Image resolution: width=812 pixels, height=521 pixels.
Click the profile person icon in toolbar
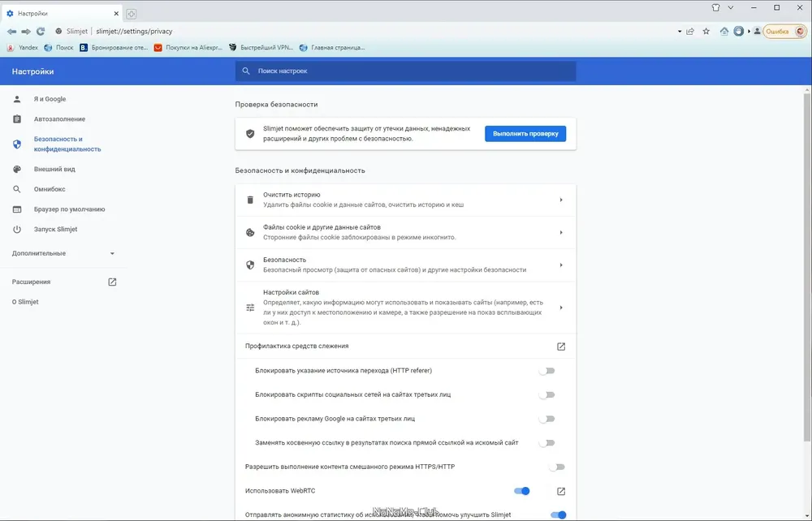click(757, 32)
